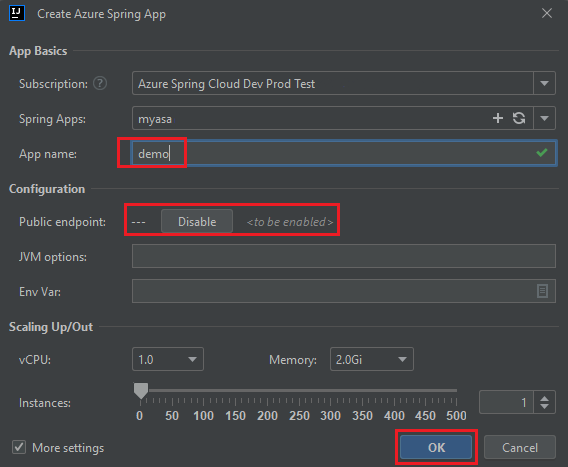The height and width of the screenshot is (467, 568).
Task: Click the Disable public endpoint button
Action: click(197, 221)
